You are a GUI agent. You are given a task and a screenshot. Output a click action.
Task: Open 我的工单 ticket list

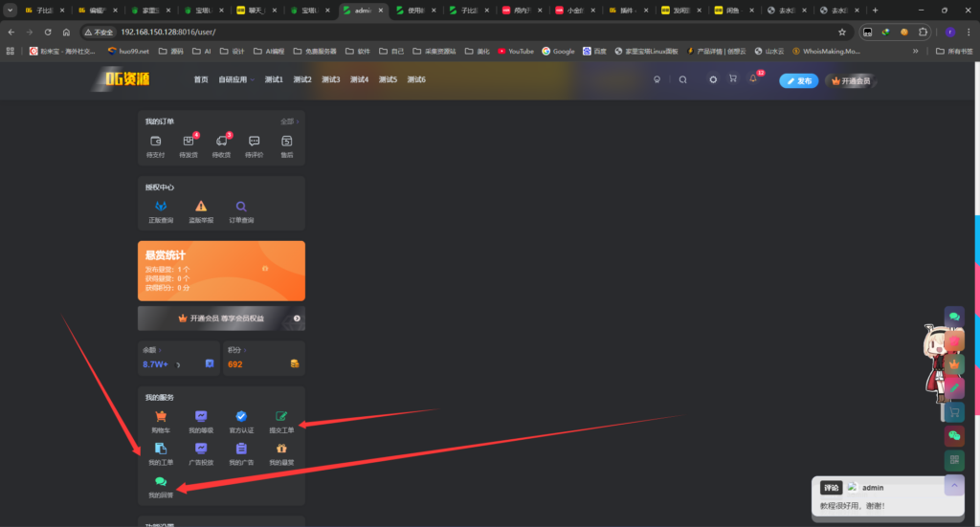click(161, 453)
